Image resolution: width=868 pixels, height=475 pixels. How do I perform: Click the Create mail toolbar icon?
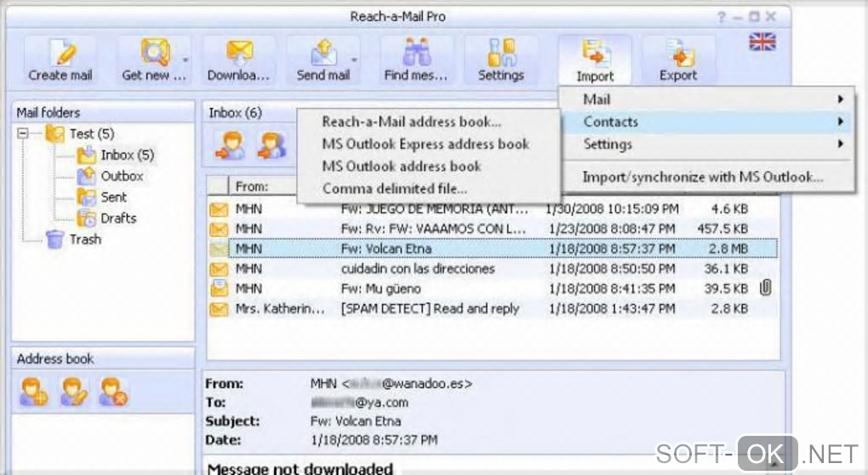coord(61,60)
